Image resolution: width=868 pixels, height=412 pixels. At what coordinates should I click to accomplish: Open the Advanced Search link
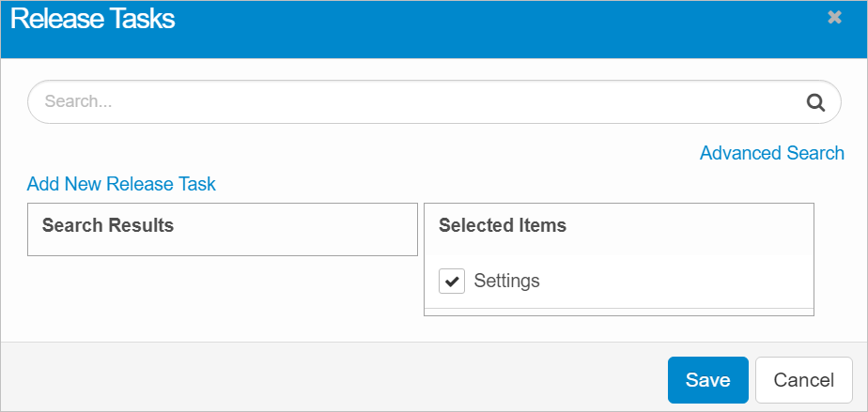(771, 153)
